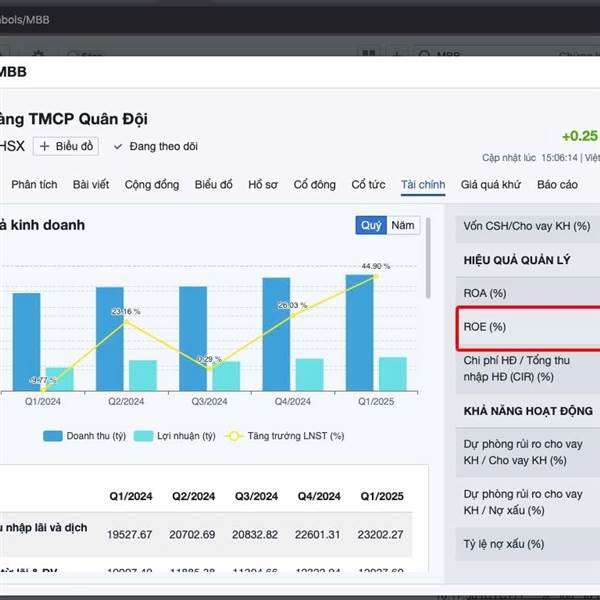
Task: Select Vốn CSH/Cho vay KH (%) row
Action: point(528,226)
